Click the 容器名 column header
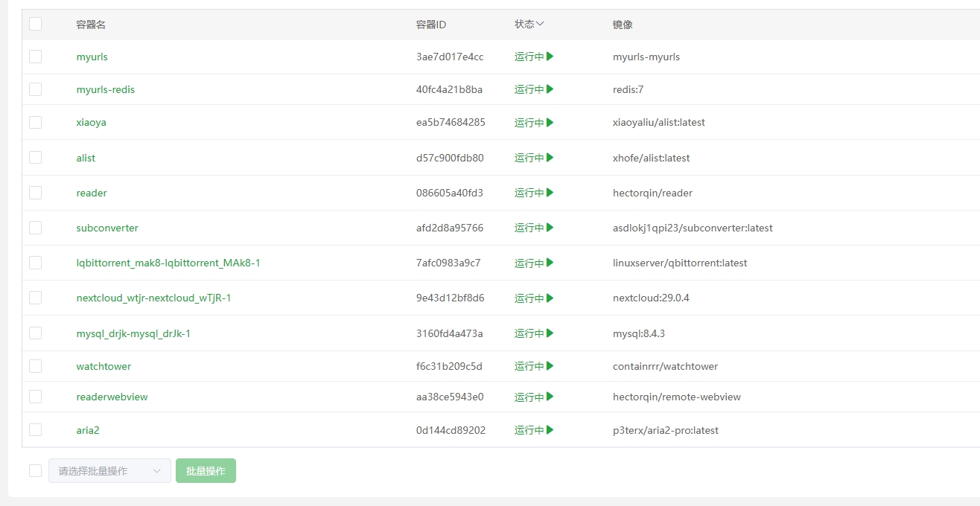The image size is (980, 506). pyautogui.click(x=91, y=25)
